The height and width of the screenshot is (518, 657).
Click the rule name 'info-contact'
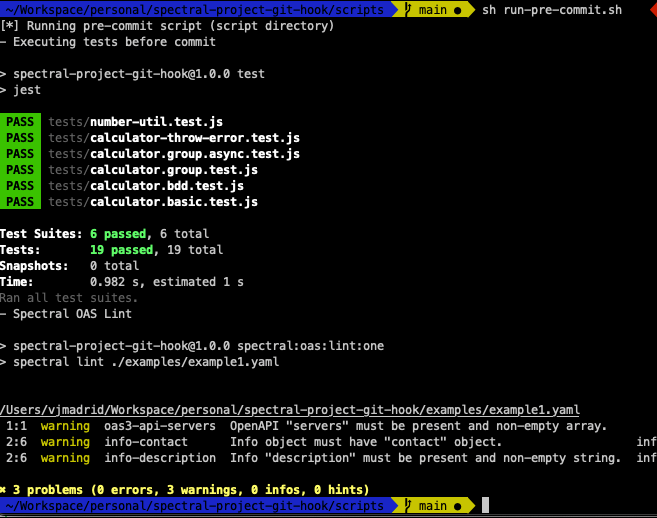point(146,442)
